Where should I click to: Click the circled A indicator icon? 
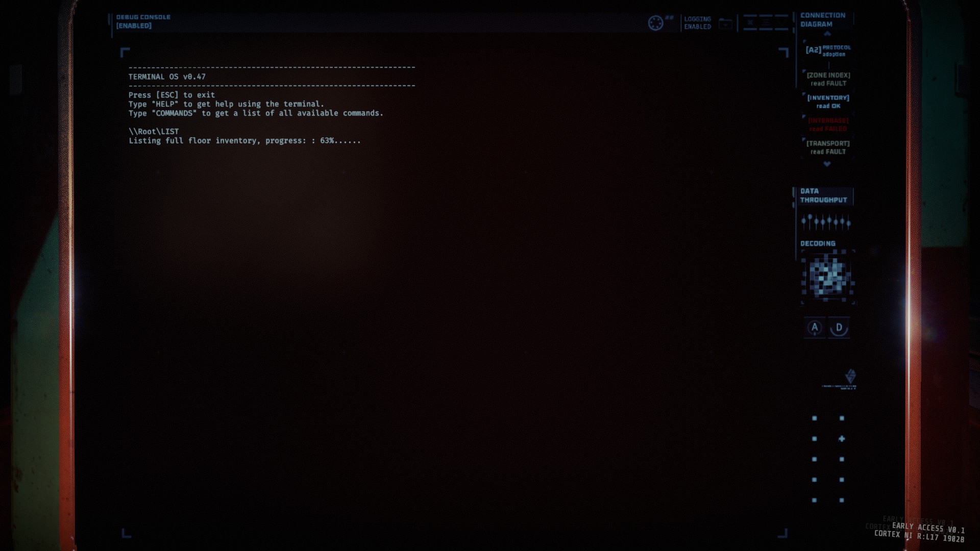[x=815, y=328]
